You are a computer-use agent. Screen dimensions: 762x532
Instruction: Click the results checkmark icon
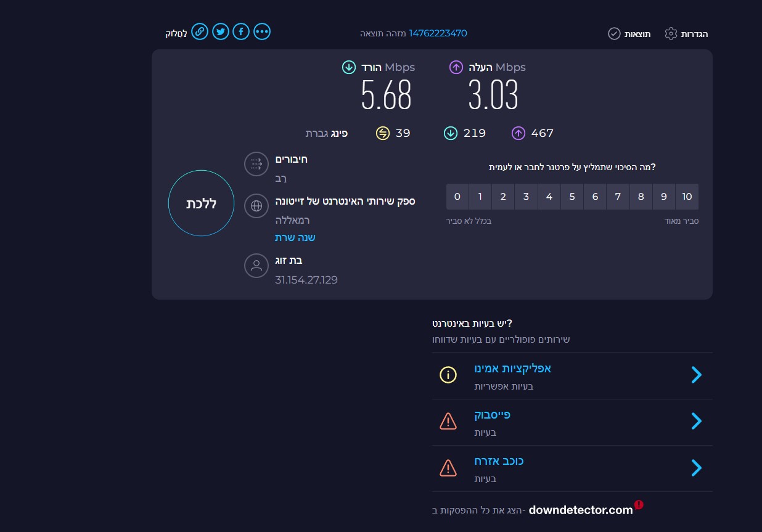click(x=614, y=33)
